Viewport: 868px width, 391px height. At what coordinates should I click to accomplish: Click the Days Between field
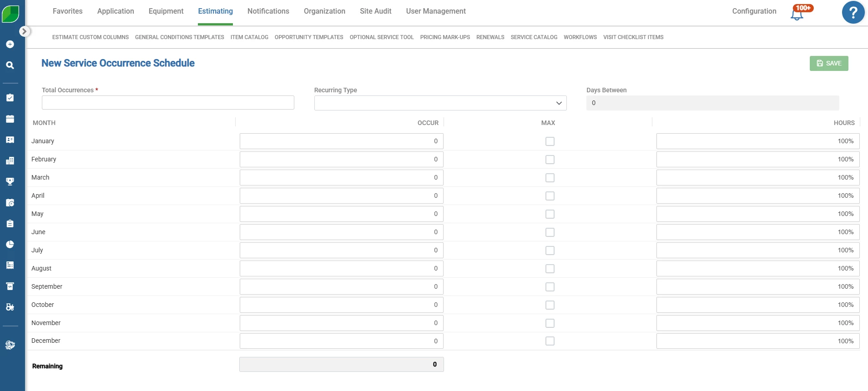click(712, 103)
